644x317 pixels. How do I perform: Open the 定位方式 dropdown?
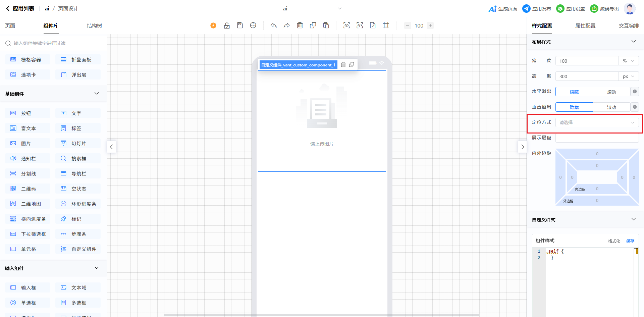[597, 122]
